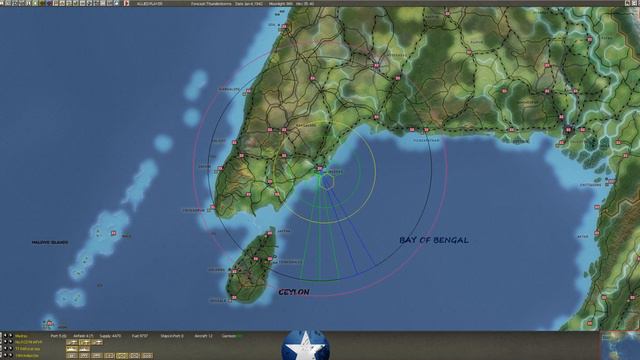Select the Calcutta base icon in the northeast

[569, 130]
